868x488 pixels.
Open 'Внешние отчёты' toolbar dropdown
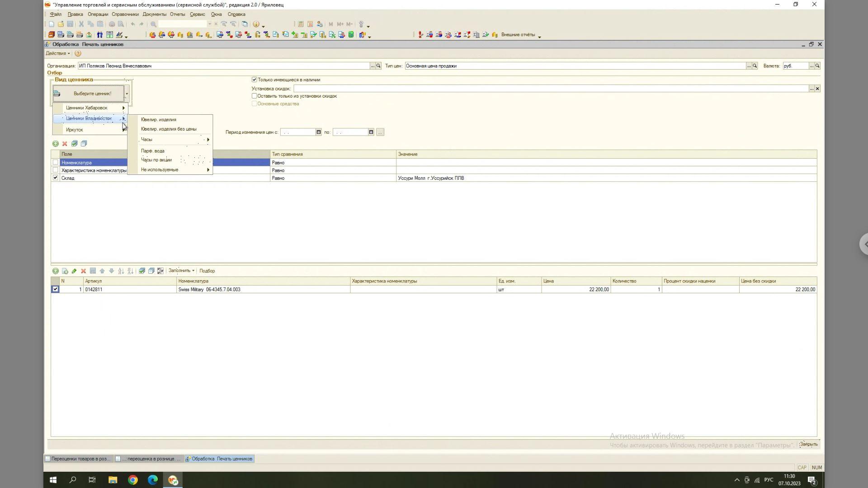[x=521, y=35]
